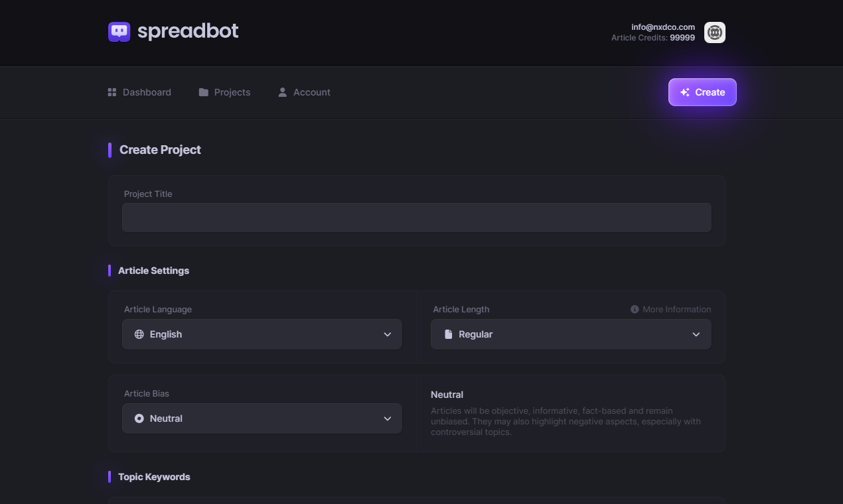
Task: Open the Projects menu item
Action: point(232,92)
